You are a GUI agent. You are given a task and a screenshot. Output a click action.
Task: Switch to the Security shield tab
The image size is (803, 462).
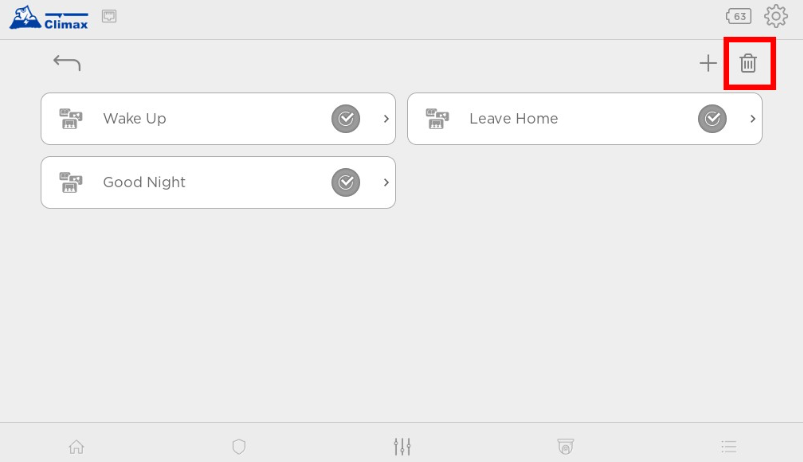pyautogui.click(x=238, y=447)
